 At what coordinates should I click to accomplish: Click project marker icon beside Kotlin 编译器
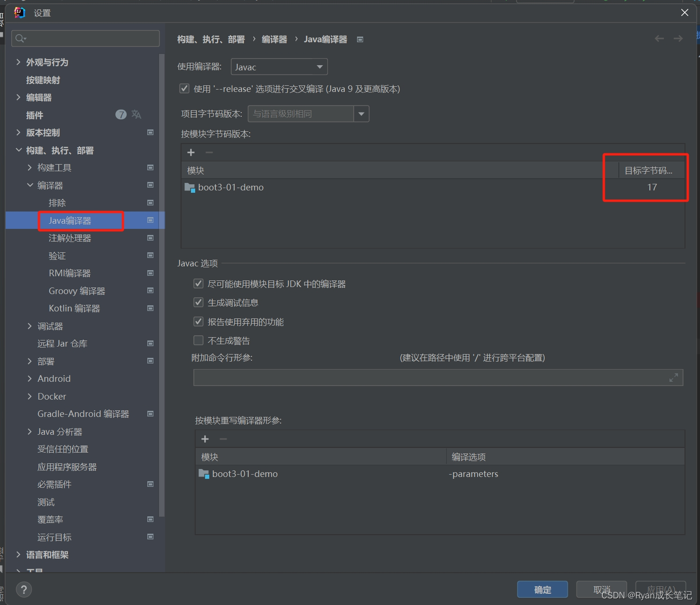[x=151, y=308]
